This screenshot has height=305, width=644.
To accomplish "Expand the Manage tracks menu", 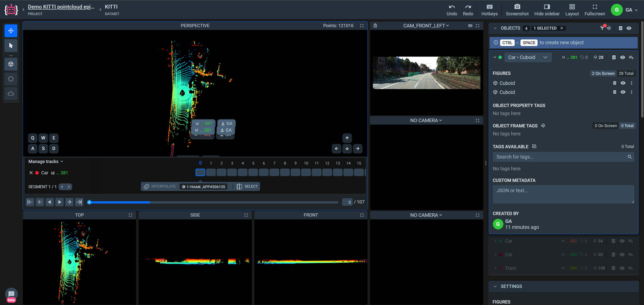I will coord(46,161).
